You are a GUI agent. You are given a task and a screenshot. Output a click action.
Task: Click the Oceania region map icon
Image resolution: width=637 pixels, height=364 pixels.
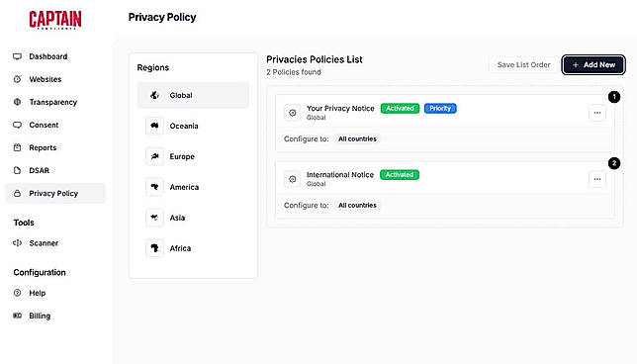(x=154, y=126)
